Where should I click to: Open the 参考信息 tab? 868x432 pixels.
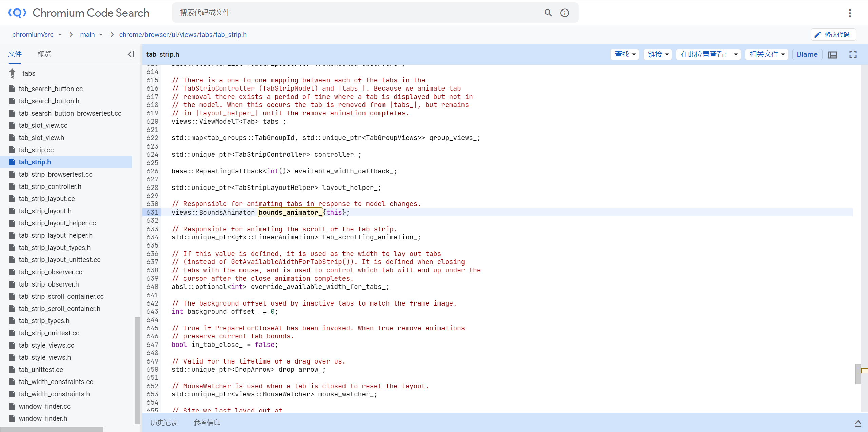[x=207, y=423]
